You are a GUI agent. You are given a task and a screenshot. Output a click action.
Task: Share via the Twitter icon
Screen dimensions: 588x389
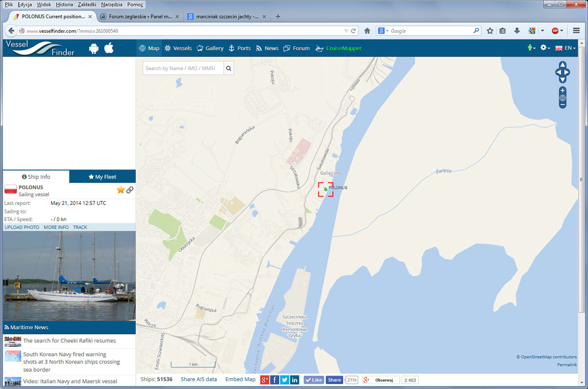point(285,380)
